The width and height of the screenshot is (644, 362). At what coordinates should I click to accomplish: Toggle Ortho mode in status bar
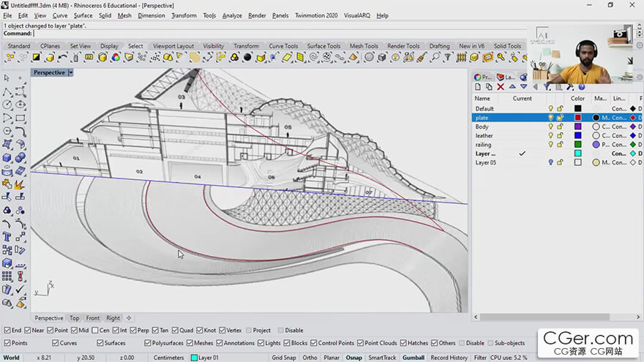(310, 358)
